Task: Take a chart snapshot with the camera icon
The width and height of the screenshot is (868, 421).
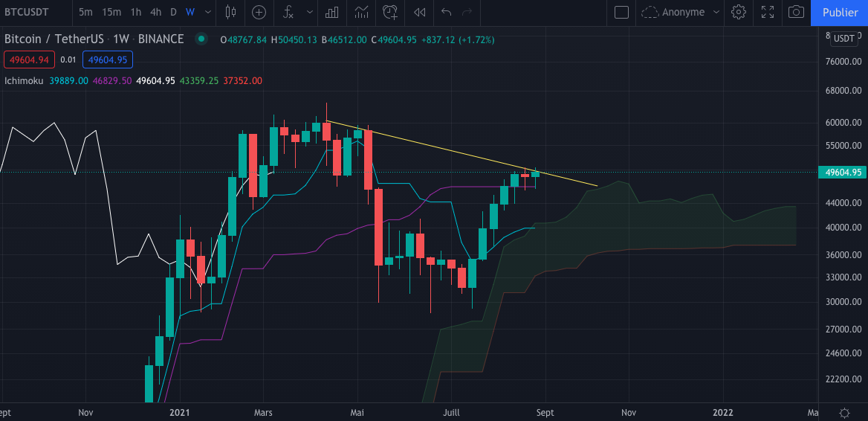Action: (796, 12)
